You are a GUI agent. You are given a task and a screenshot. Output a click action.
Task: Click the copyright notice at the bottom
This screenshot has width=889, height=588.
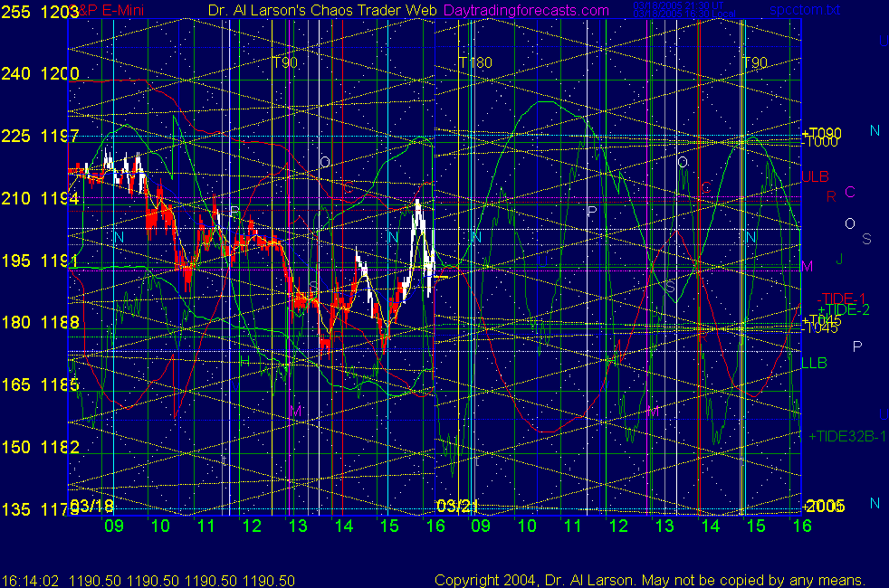coord(650,581)
